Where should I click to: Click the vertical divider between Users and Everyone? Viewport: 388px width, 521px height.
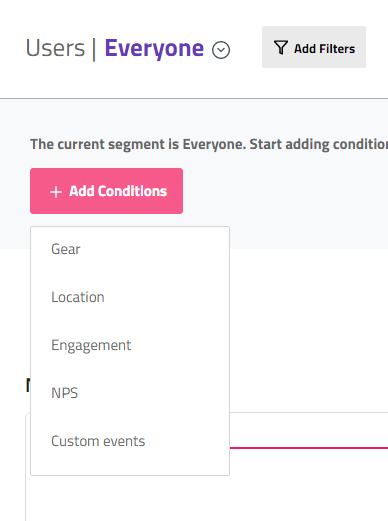94,50
